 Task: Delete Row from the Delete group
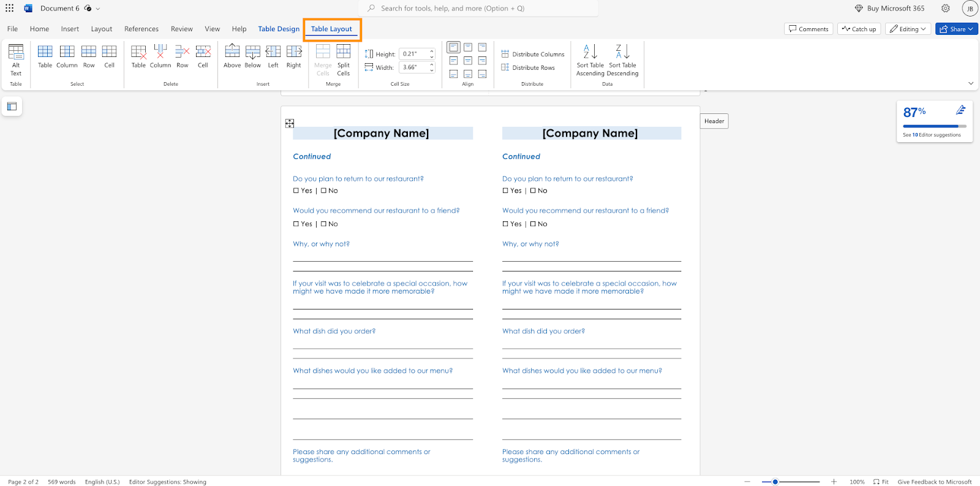pyautogui.click(x=183, y=56)
